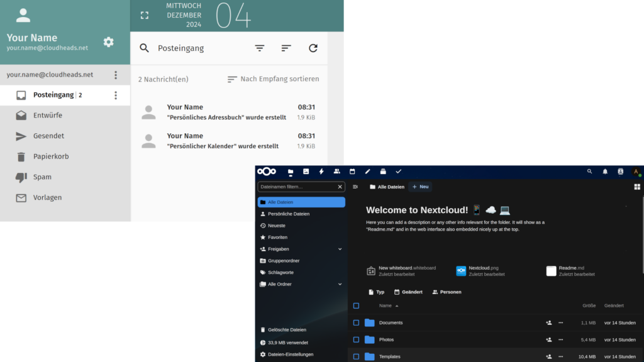Open the Nextcloud user avatar menu
Screen dimensions: 644x362
click(x=636, y=172)
